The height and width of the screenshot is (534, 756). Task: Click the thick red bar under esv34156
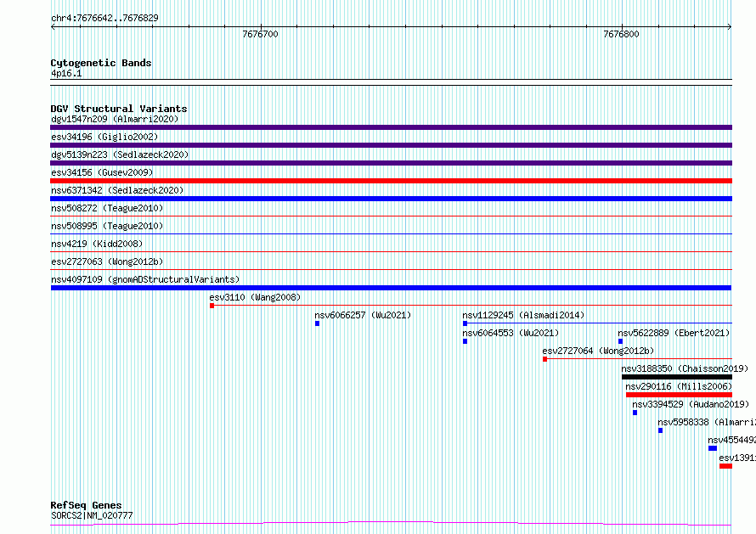coord(391,181)
